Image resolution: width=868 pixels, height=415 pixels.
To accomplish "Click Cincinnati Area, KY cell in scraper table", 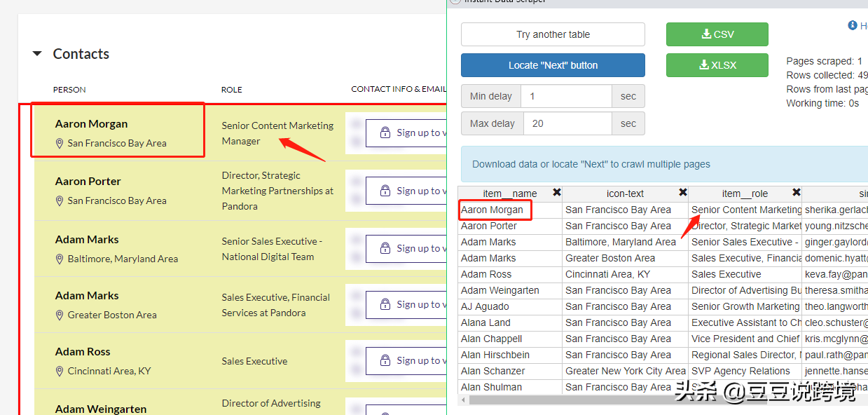I will pos(625,274).
